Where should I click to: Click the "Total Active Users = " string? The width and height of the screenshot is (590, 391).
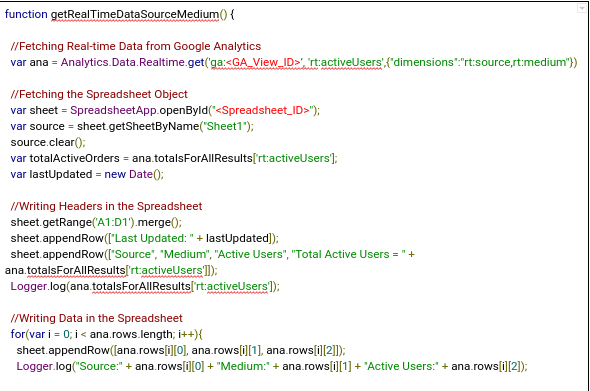click(x=348, y=254)
